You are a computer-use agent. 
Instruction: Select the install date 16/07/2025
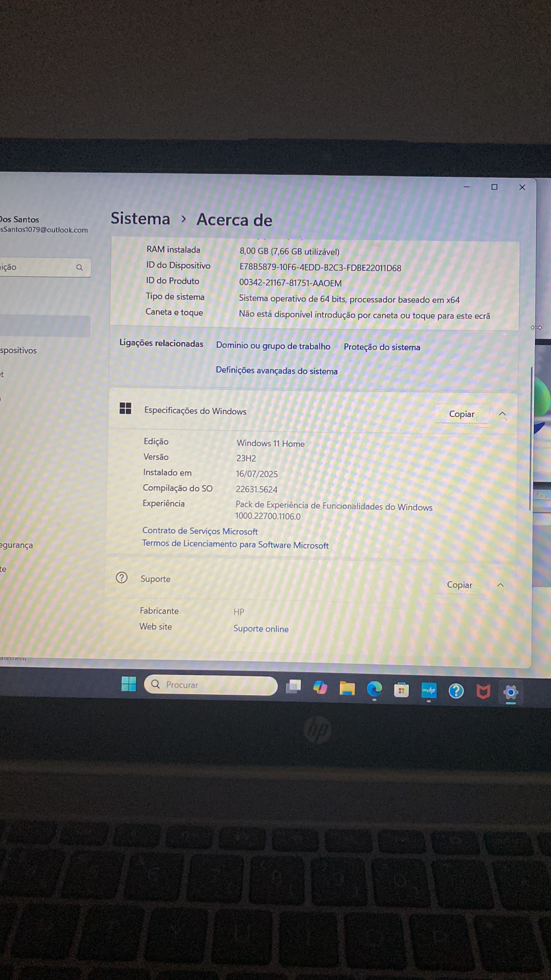[x=257, y=474]
